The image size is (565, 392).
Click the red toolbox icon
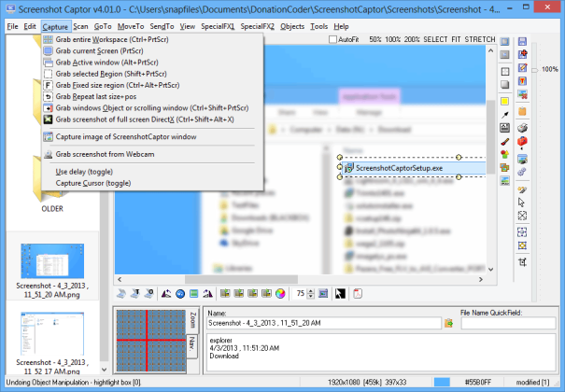[x=522, y=142]
